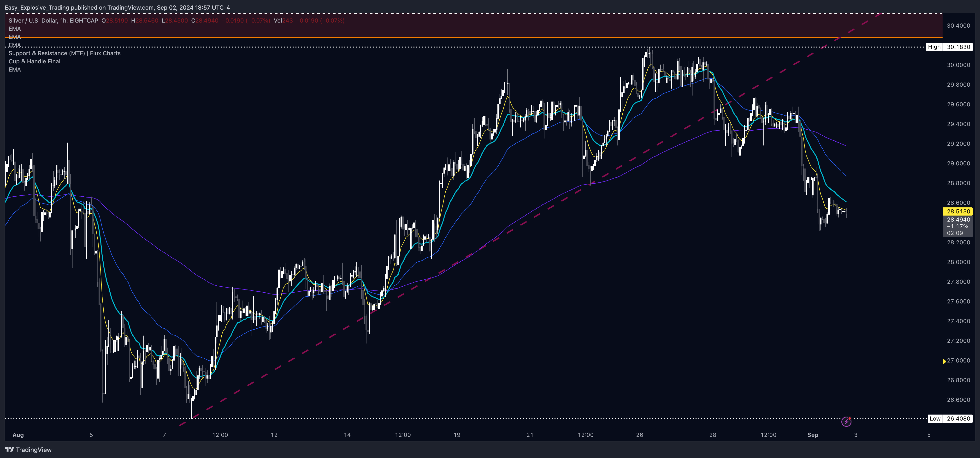Click the open value O28.5190 in header
This screenshot has width=980, height=458.
click(114, 21)
